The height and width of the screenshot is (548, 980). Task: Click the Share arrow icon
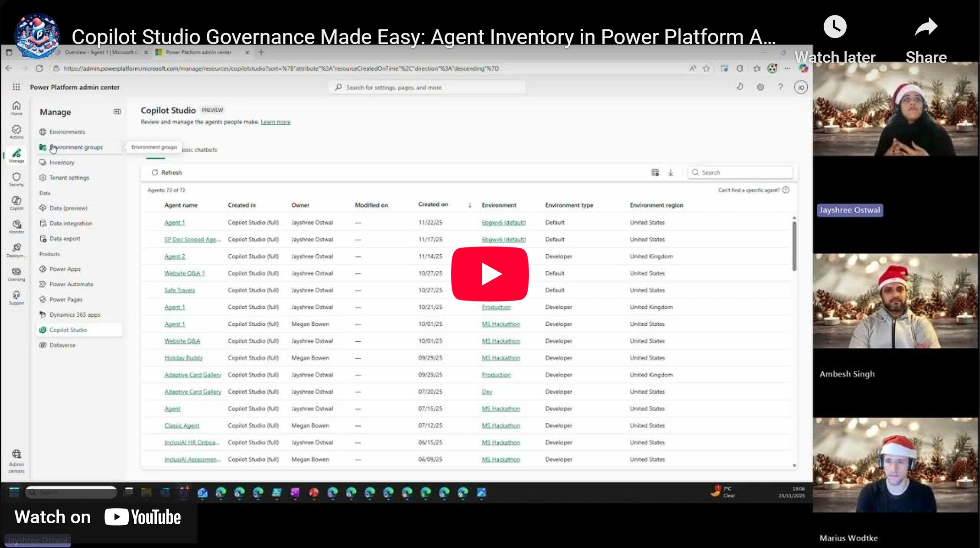tap(926, 27)
